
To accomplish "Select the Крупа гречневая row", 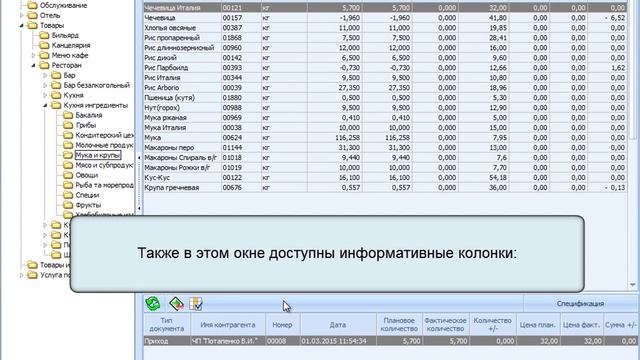I will pos(385,188).
